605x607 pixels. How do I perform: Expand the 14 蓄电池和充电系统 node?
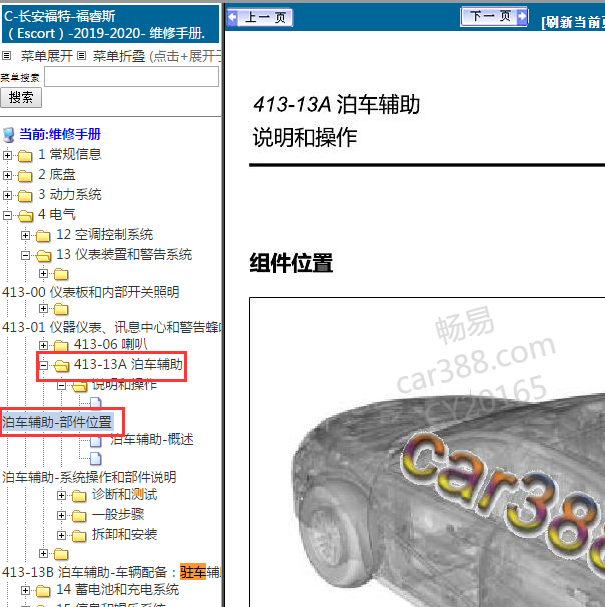pyautogui.click(x=25, y=590)
